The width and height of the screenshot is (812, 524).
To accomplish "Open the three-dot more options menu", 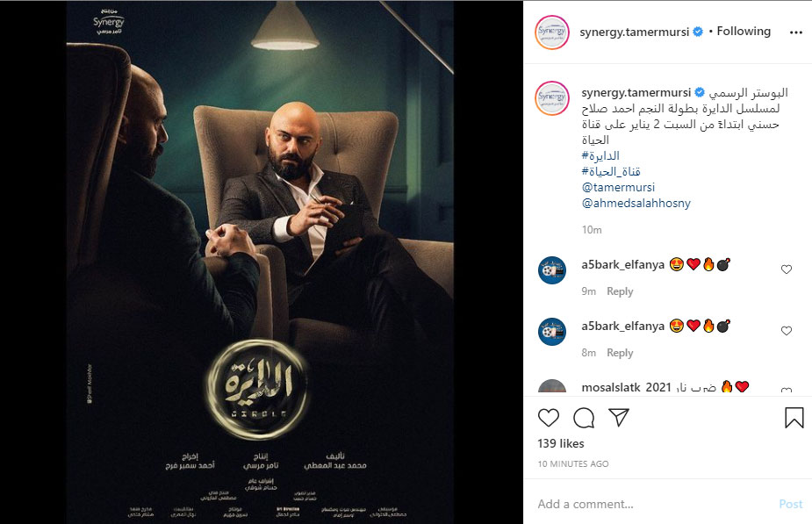I will click(x=796, y=32).
